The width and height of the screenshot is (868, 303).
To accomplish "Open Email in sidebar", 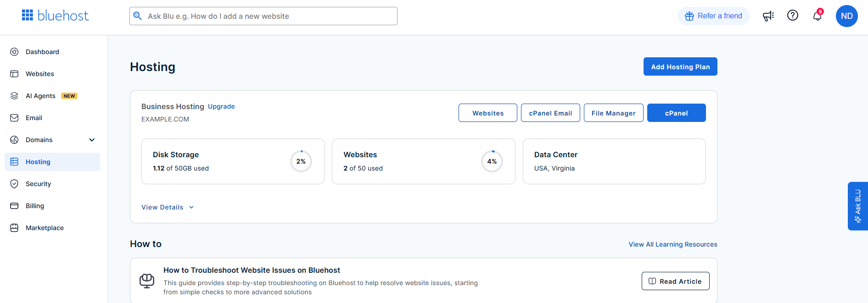I will (x=52, y=118).
